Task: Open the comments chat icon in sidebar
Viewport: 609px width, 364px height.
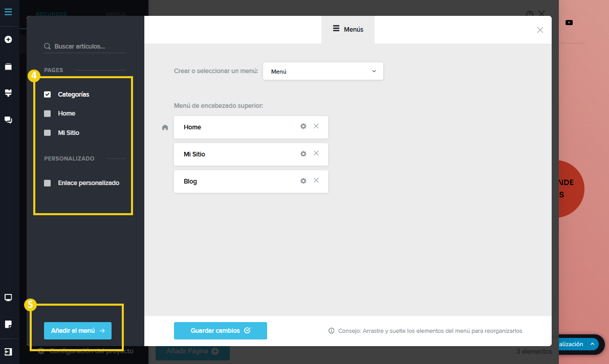Action: click(8, 120)
